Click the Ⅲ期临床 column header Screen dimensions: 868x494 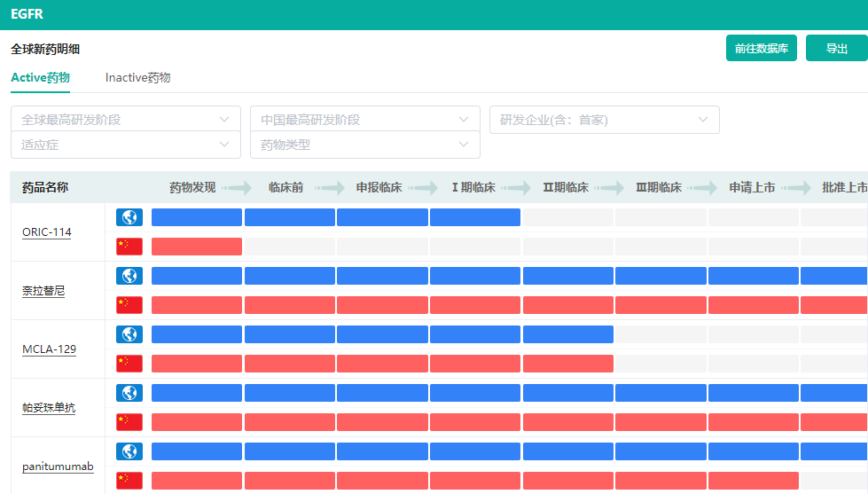click(x=659, y=188)
